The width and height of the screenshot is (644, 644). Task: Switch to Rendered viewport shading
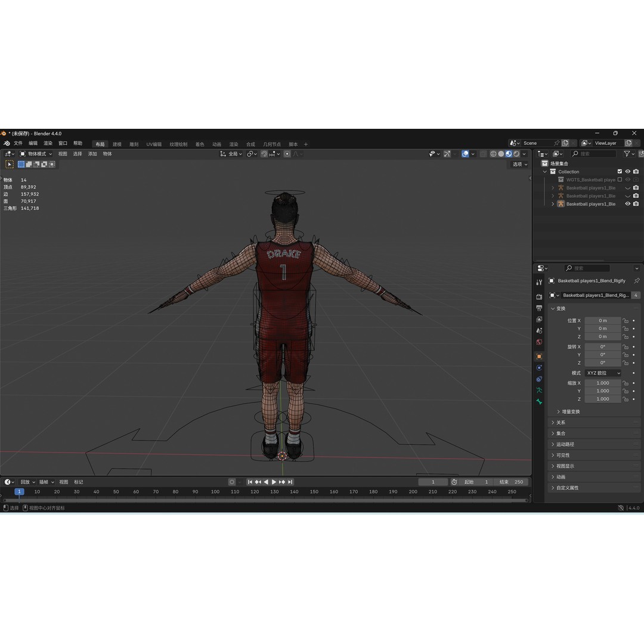(516, 154)
